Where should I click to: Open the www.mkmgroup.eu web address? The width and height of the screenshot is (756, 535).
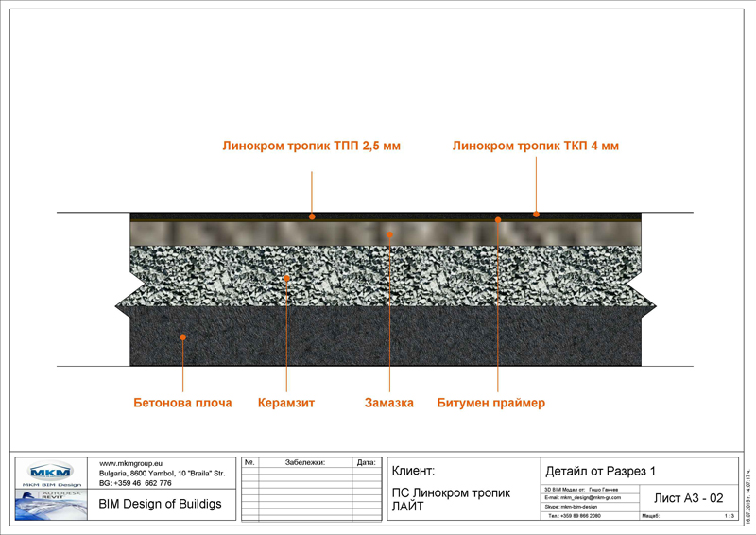130,463
